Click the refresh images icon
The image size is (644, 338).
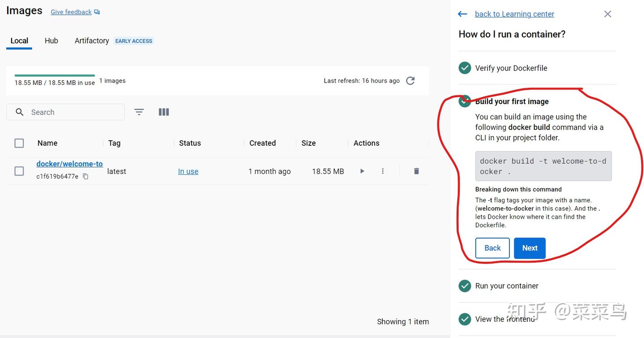click(410, 81)
